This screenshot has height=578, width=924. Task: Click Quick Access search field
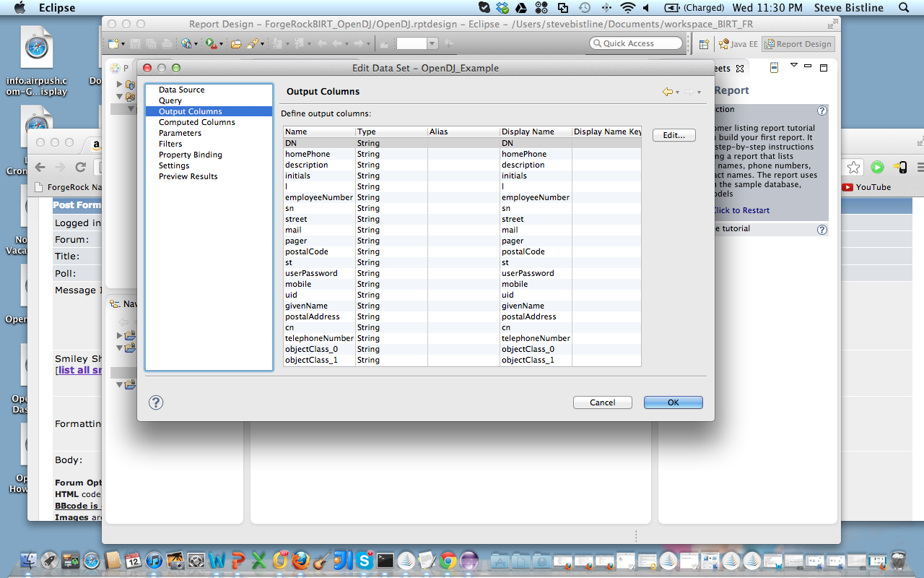(x=636, y=43)
